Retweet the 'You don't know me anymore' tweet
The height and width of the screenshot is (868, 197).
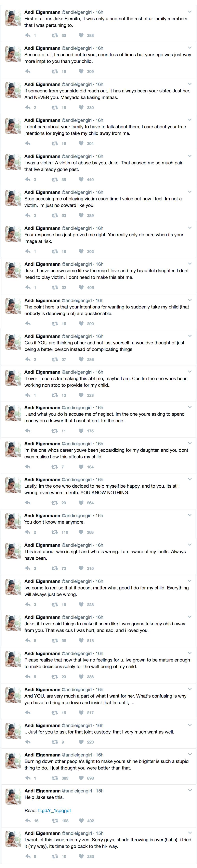55,532
